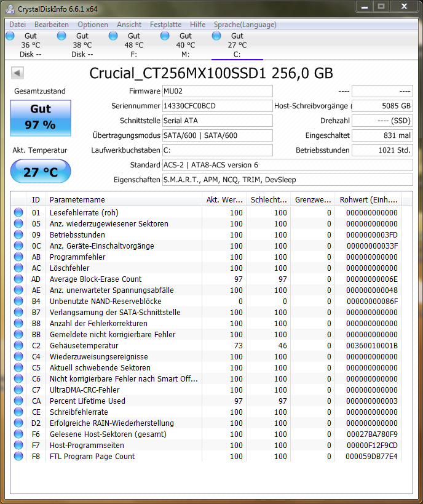Click status icon for Average Block-Erase Count
The height and width of the screenshot is (504, 423).
18,279
